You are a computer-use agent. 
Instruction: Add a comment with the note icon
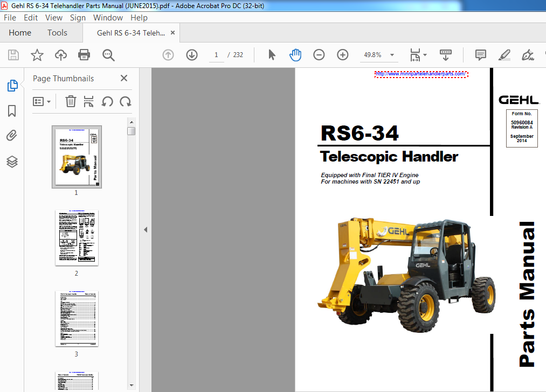481,55
